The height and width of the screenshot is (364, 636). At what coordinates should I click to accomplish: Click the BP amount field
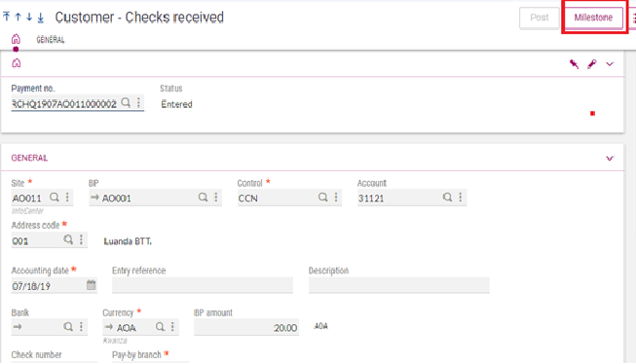246,328
